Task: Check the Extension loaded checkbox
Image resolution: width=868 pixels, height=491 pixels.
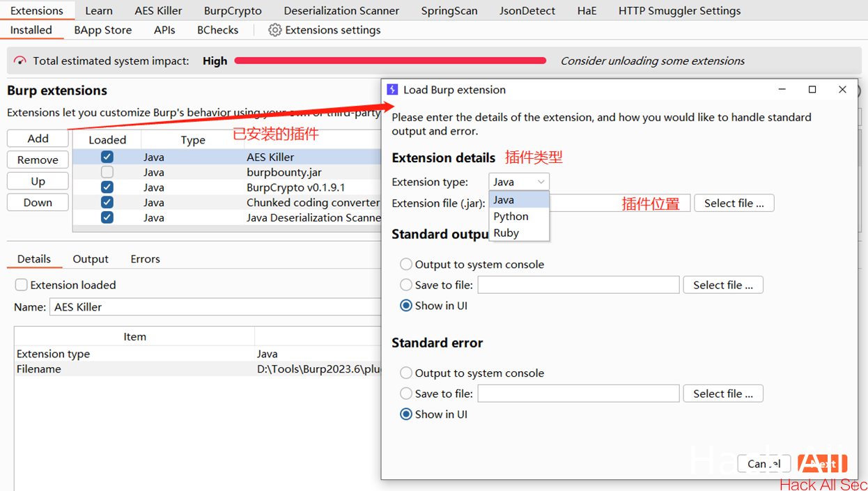Action: pos(22,285)
